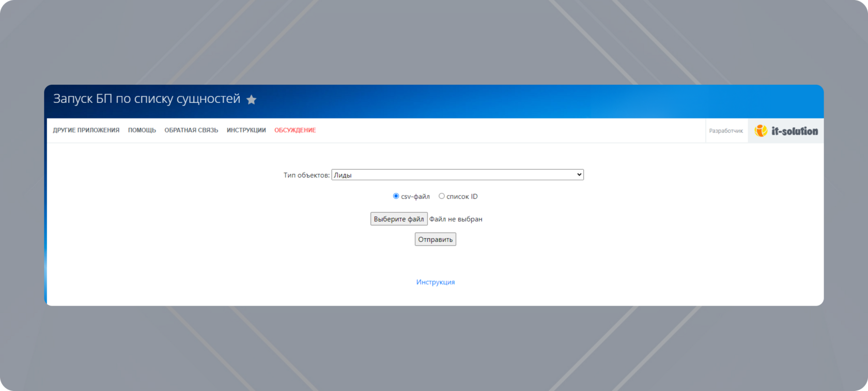
Task: Click the Запуск БП по списку сущностей title
Action: tap(147, 99)
